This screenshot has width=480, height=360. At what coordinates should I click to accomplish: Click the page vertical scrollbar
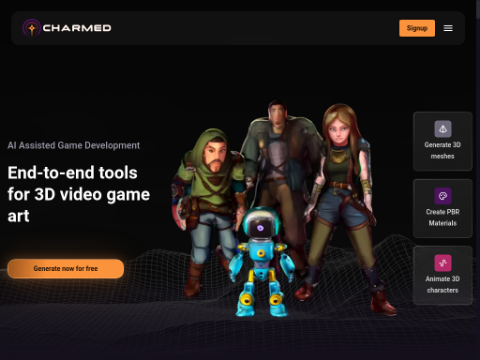[478, 180]
